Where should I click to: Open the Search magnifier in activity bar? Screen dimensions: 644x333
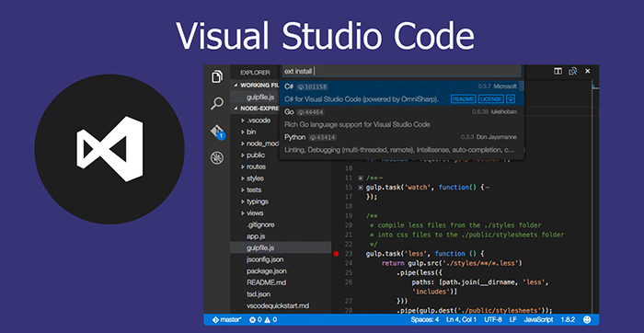pyautogui.click(x=217, y=103)
